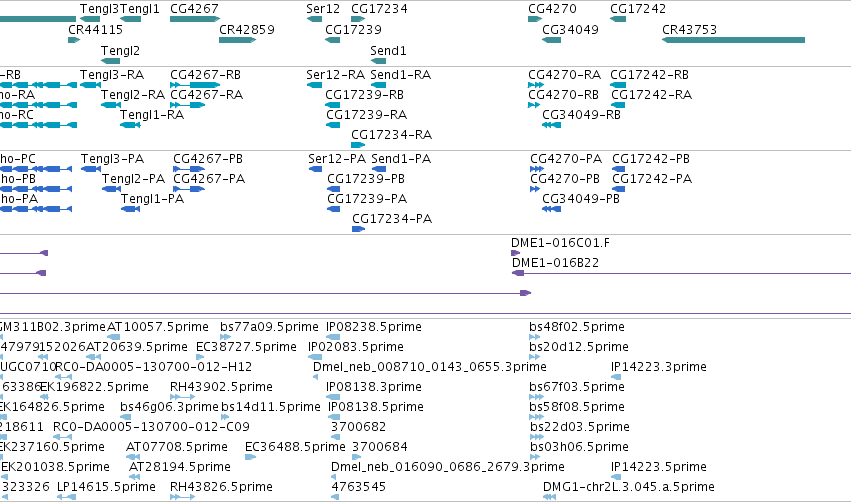Select protein Ser12-PA
Screen dimensions: 851x502
[x=337, y=158]
